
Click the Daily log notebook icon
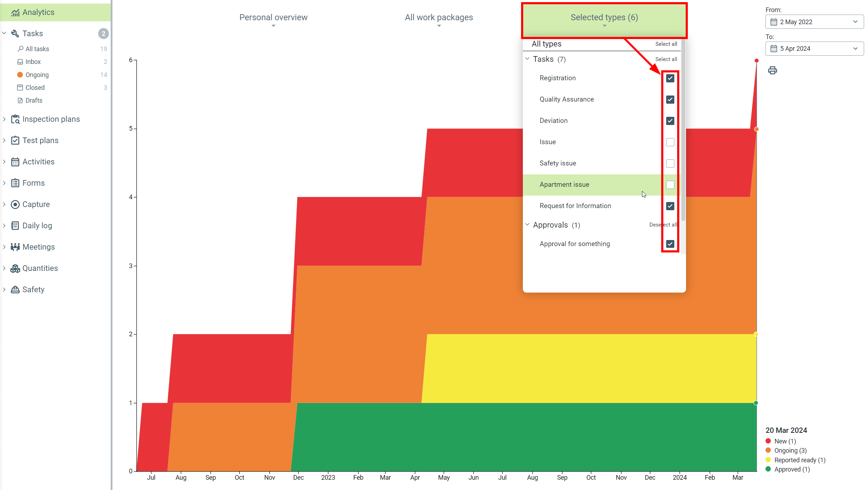pos(15,226)
